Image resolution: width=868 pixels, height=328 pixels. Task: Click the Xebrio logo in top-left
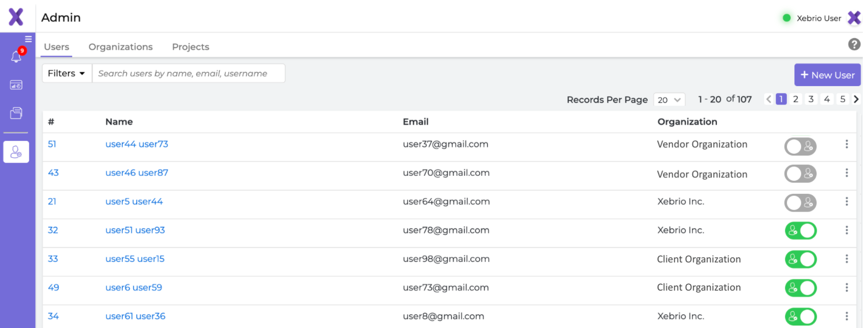click(x=16, y=17)
